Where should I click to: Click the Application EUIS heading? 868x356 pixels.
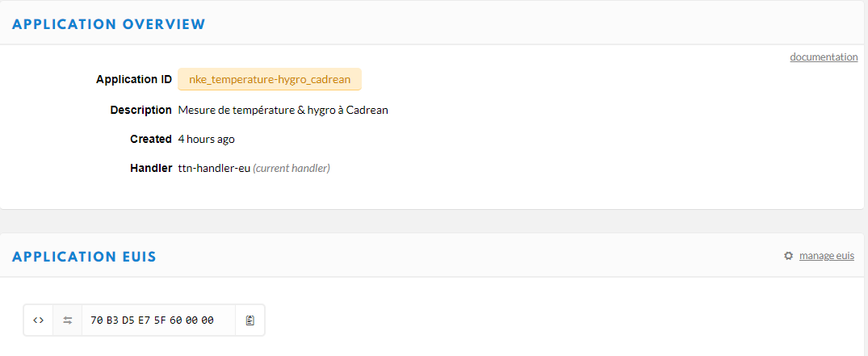click(84, 257)
